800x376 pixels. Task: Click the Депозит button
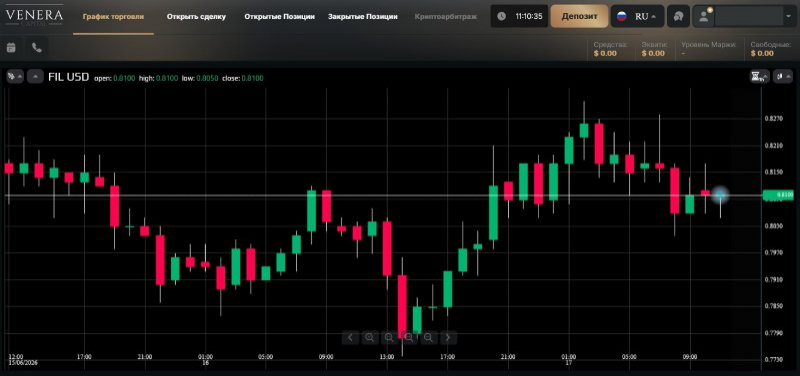point(579,16)
